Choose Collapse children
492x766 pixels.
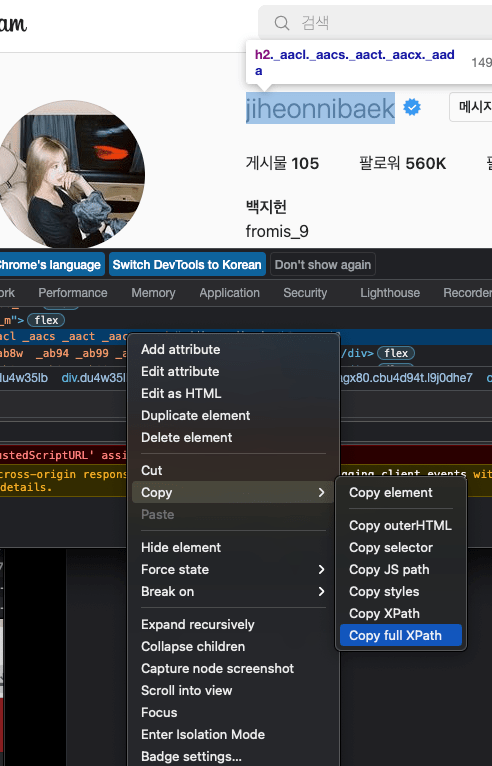tap(234, 646)
